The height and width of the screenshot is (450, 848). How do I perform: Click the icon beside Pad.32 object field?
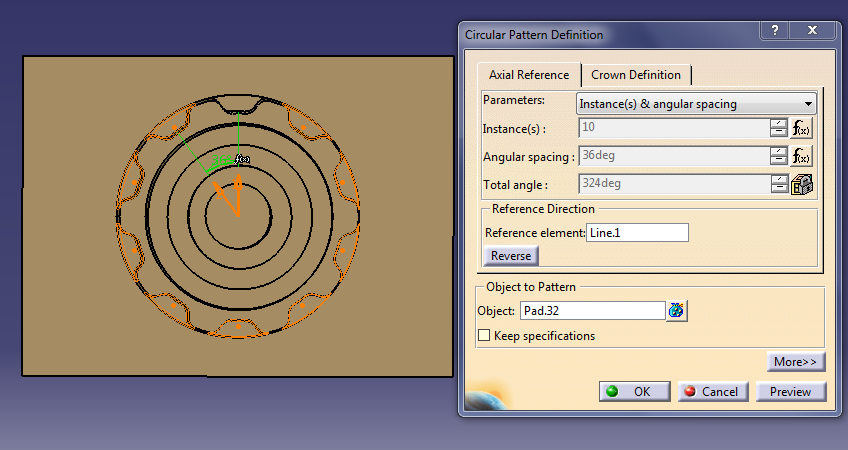point(678,311)
